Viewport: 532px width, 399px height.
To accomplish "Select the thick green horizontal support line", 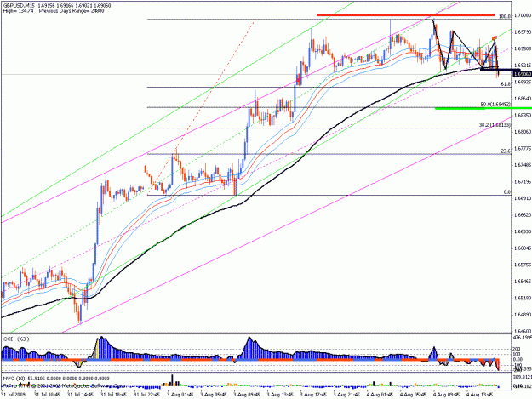I will coord(483,108).
